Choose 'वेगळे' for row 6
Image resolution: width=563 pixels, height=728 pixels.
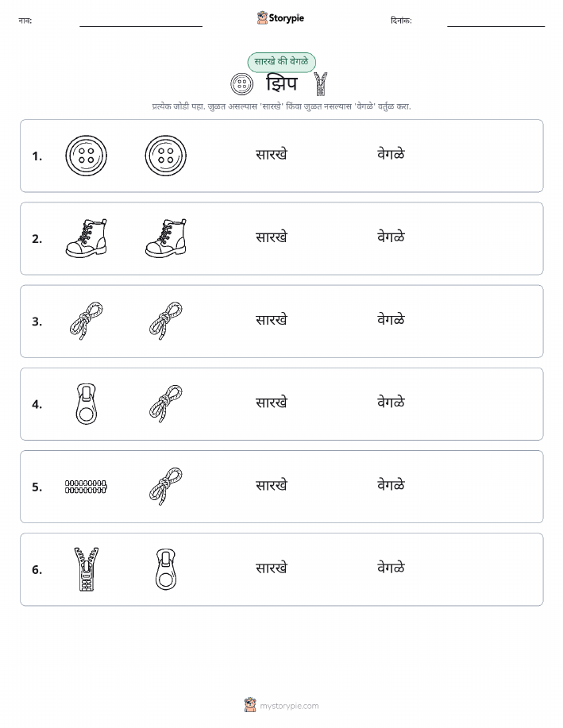[391, 568]
